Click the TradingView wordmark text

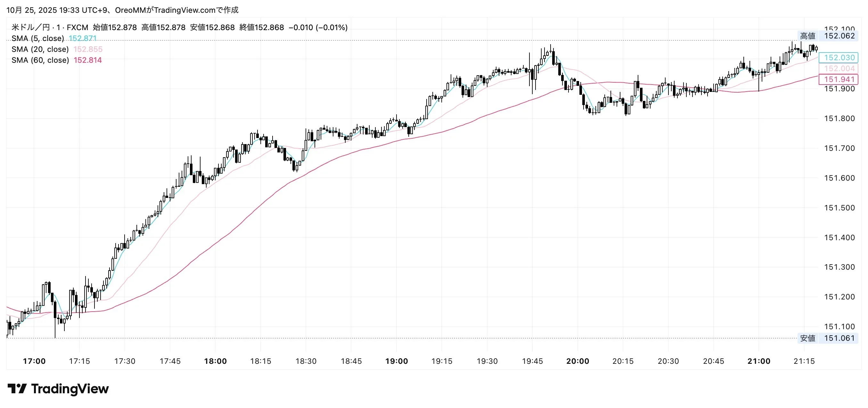[x=70, y=389]
